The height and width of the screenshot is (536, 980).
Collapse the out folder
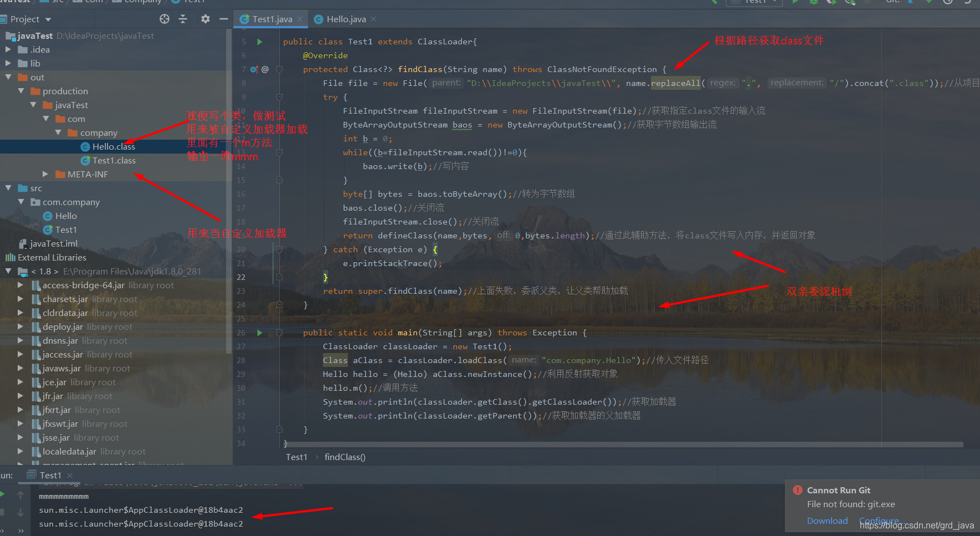8,77
